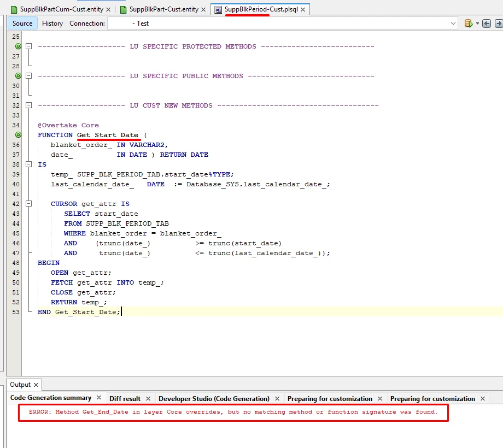The height and width of the screenshot is (448, 503).
Task: Click the deploy to database icon
Action: click(469, 23)
